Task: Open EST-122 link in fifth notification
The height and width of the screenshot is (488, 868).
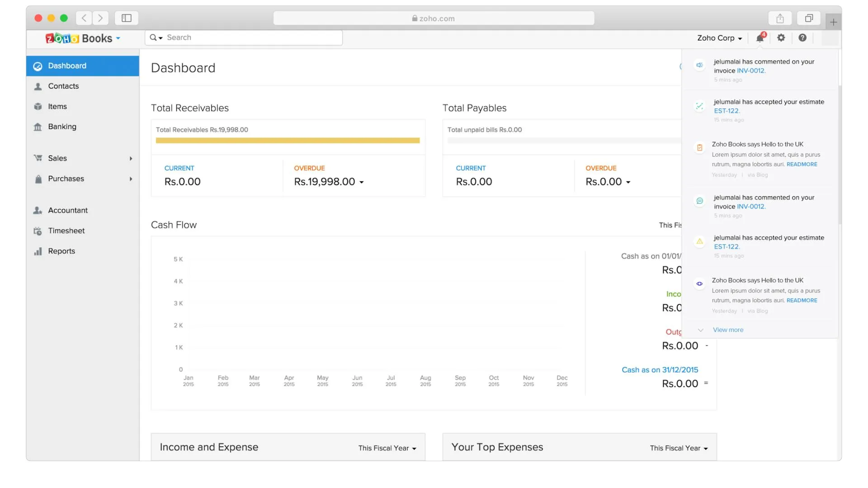Action: 726,247
